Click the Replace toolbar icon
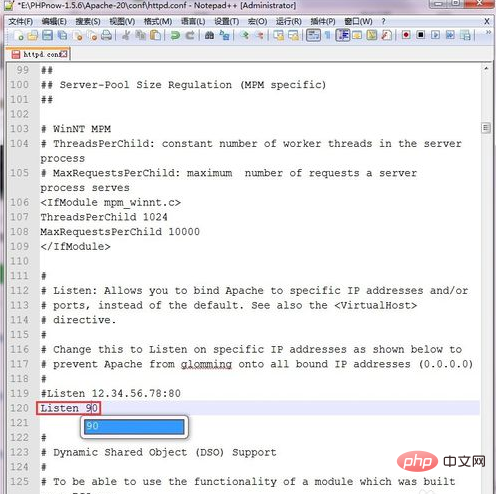This screenshot has height=494, width=496. 224,35
